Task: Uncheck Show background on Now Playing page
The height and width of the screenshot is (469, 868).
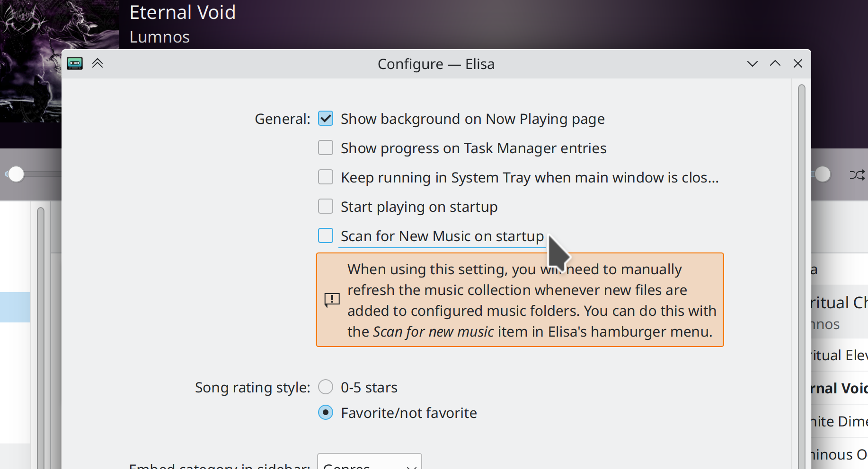Action: (x=326, y=119)
